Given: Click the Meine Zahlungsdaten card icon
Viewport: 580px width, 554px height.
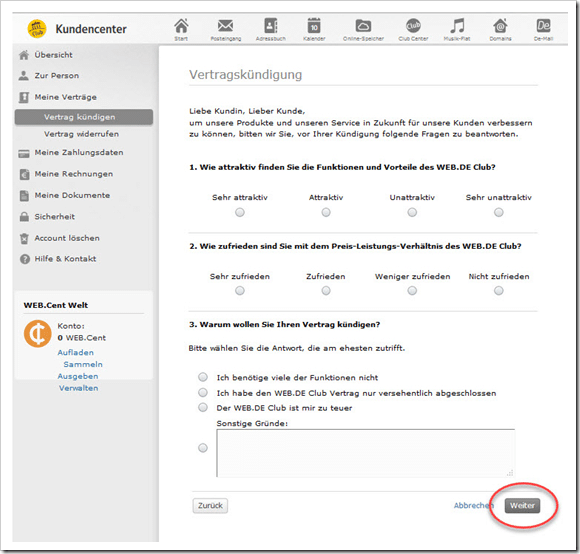Looking at the screenshot, I should pyautogui.click(x=24, y=153).
